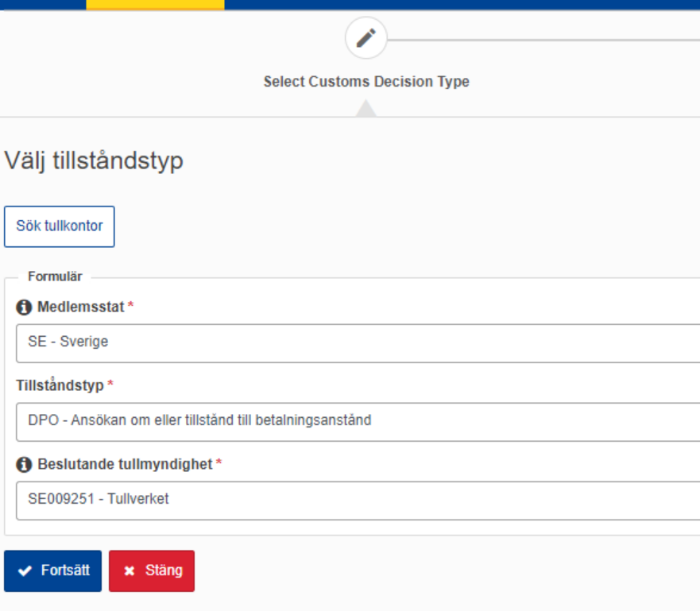Click the Medlemsstat field label
Image resolution: width=700 pixels, height=611 pixels.
pos(81,307)
